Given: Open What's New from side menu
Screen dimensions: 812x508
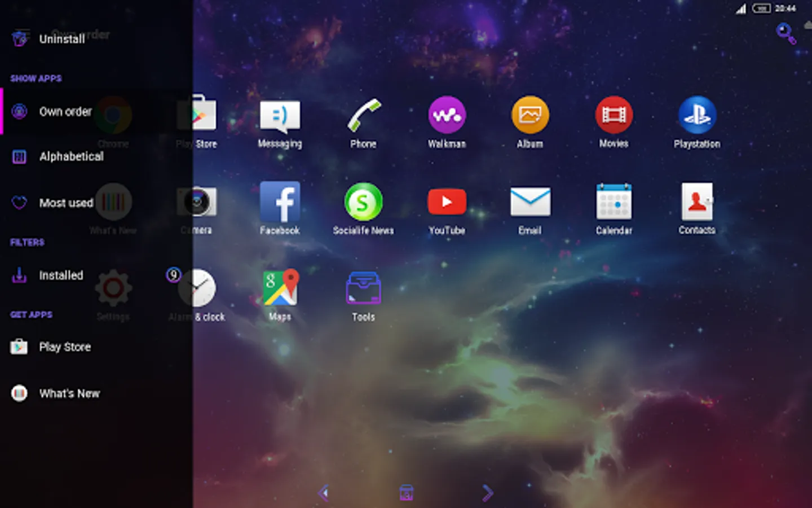Looking at the screenshot, I should click(96, 393).
